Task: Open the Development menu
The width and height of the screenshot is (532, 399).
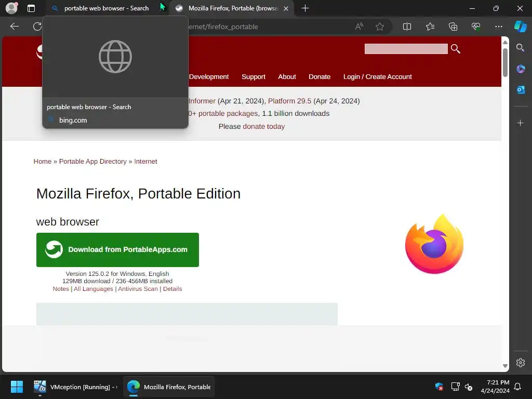Action: pyautogui.click(x=209, y=77)
